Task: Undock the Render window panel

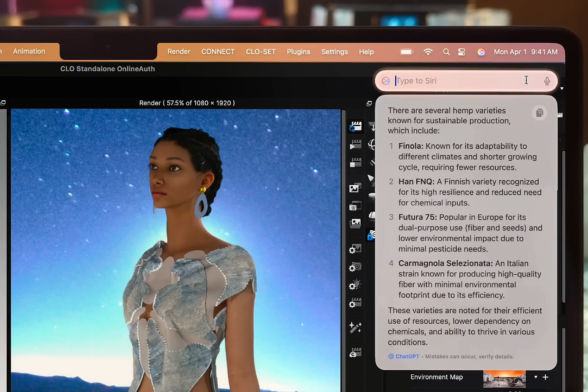Action: [369, 103]
